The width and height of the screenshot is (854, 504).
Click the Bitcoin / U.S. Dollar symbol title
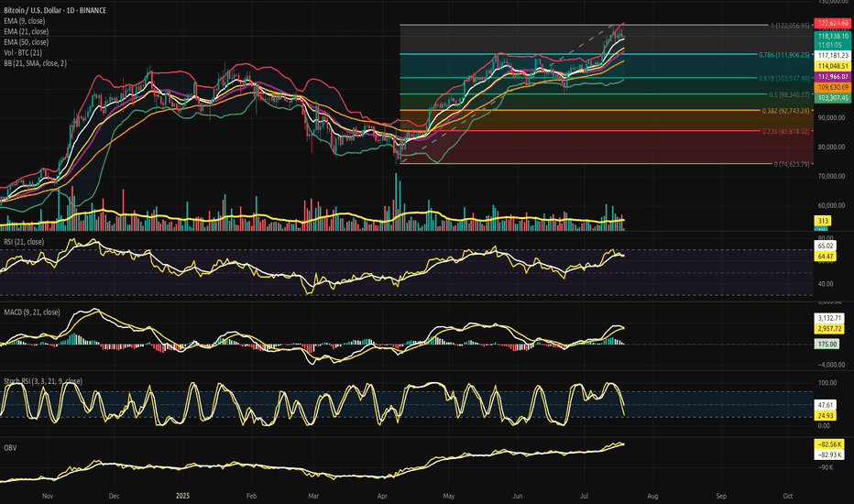point(55,10)
